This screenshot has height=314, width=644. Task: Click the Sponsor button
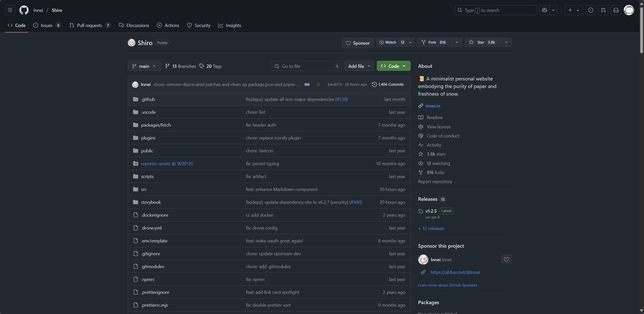358,43
